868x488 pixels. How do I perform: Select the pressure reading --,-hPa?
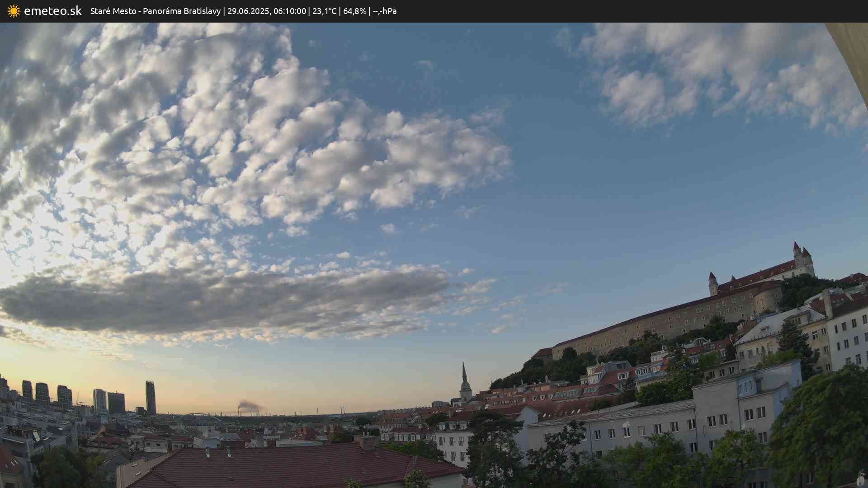tap(385, 11)
